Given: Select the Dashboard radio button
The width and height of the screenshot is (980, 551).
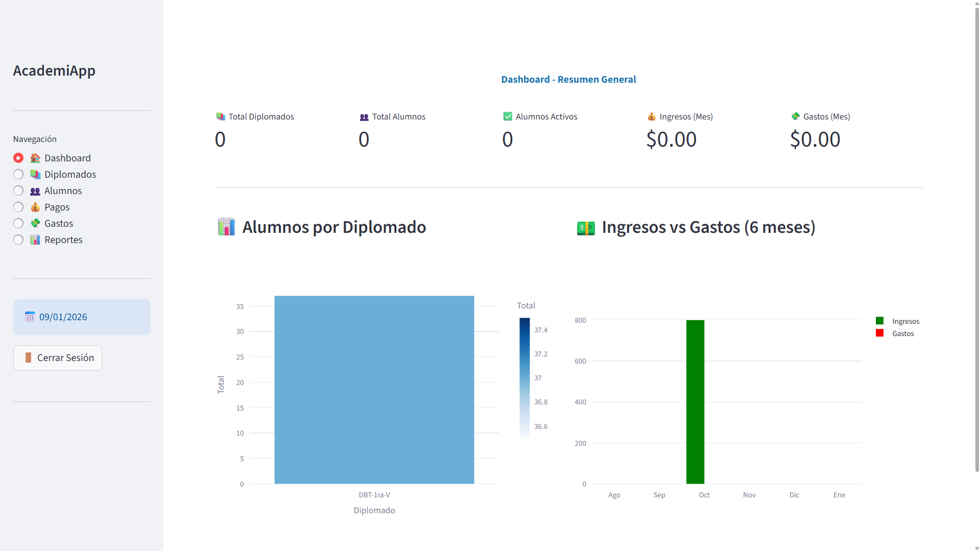Looking at the screenshot, I should 18,158.
